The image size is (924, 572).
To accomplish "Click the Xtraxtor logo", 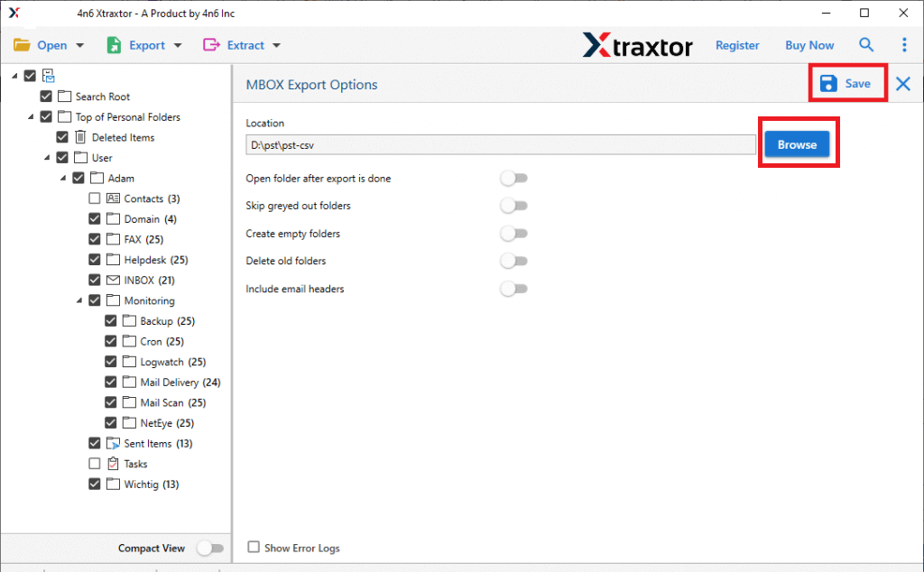I will tap(637, 44).
